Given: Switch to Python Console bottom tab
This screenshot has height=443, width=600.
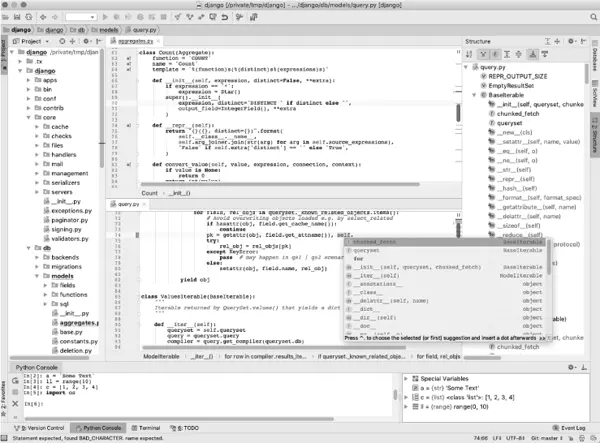Looking at the screenshot, I should point(99,428).
